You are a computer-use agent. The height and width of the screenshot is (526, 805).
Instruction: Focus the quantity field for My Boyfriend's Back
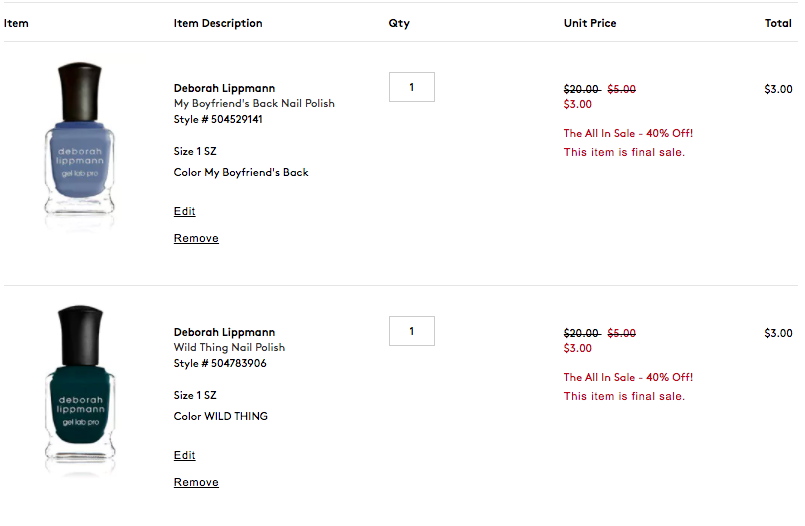(x=412, y=87)
